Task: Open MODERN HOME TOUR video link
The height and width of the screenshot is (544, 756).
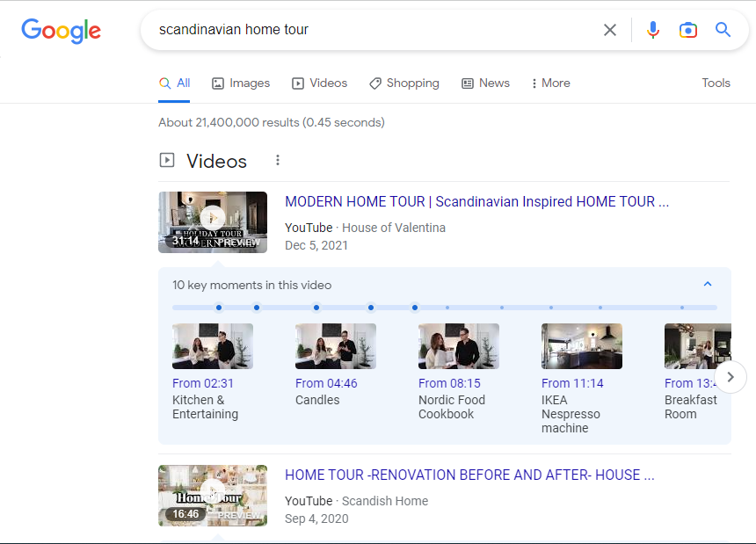Action: (476, 201)
